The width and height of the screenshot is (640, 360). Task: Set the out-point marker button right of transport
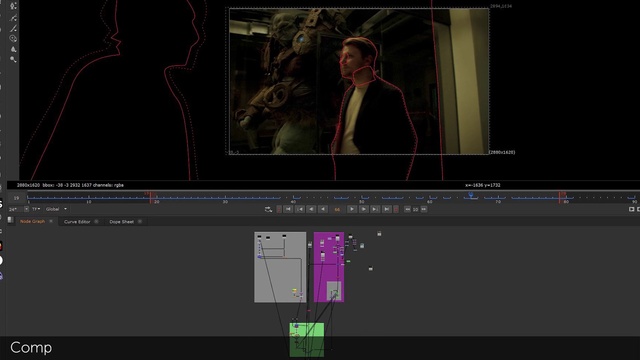click(396, 209)
